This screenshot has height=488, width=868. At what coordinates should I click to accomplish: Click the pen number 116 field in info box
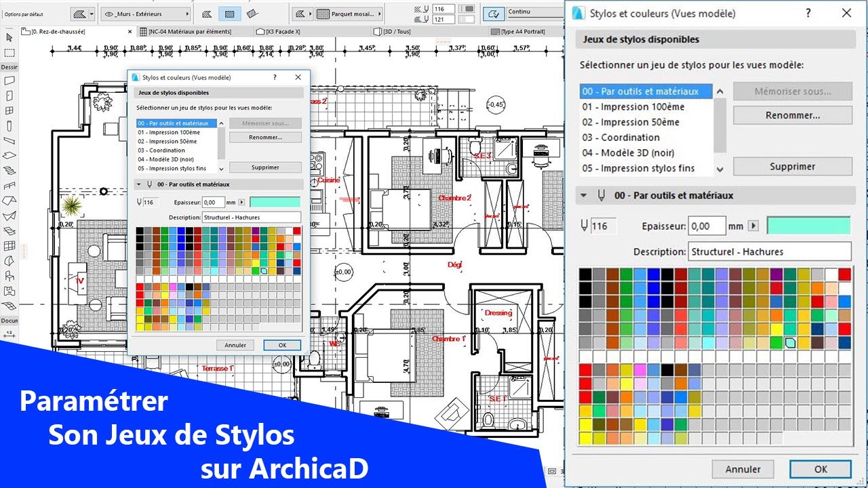(x=442, y=9)
